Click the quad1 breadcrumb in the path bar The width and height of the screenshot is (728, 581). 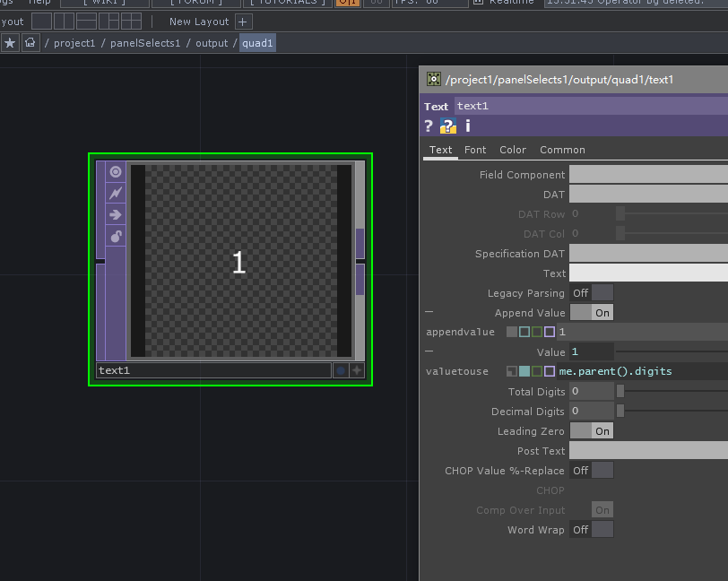[257, 42]
